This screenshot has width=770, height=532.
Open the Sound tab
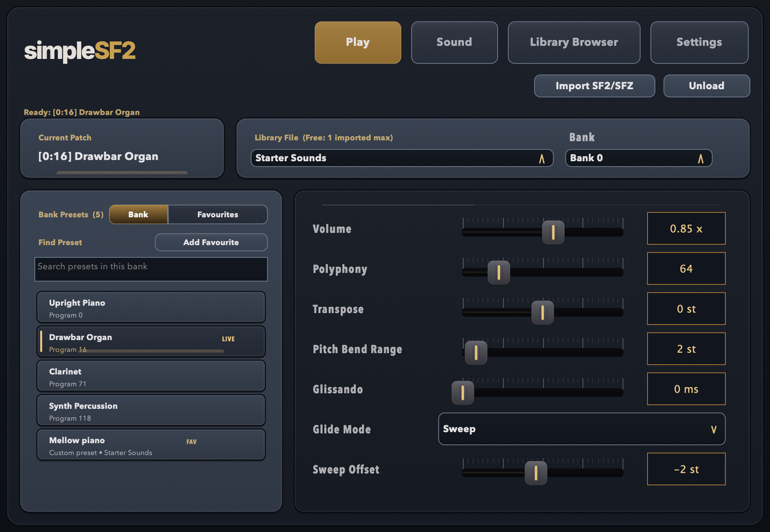pyautogui.click(x=454, y=42)
